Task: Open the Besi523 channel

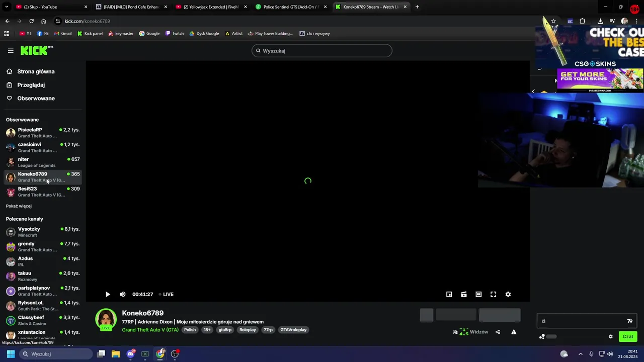Action: click(43, 192)
